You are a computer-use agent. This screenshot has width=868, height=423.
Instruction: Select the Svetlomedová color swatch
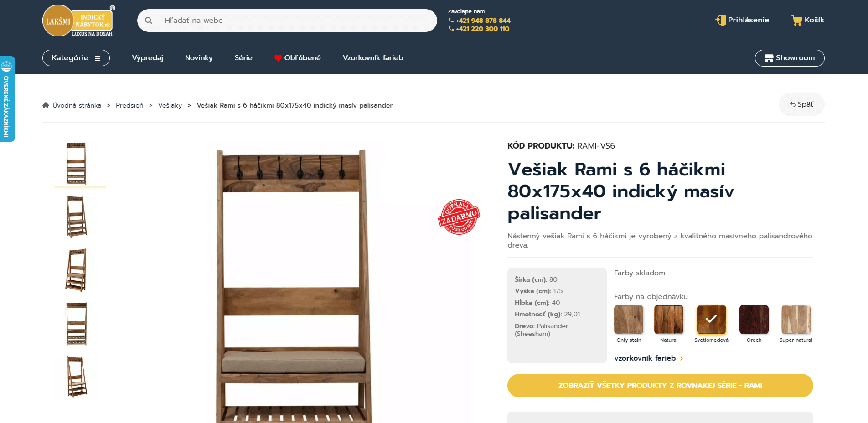click(711, 320)
